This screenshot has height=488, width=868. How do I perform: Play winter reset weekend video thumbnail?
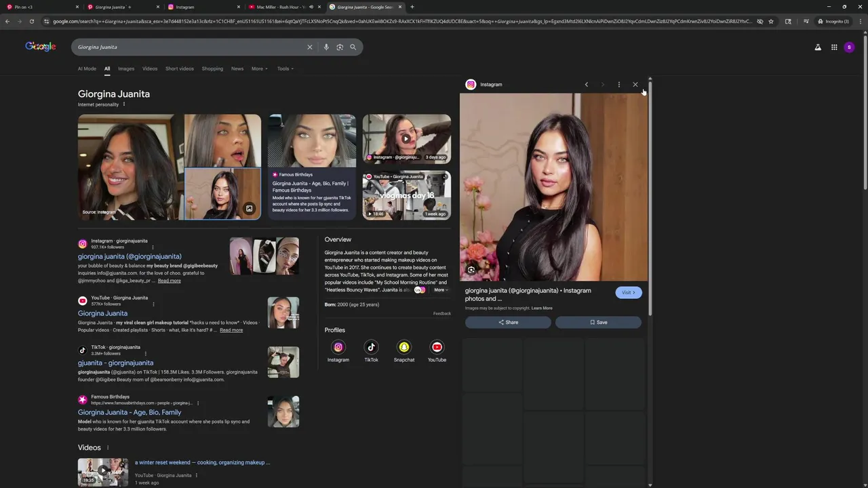point(102,472)
